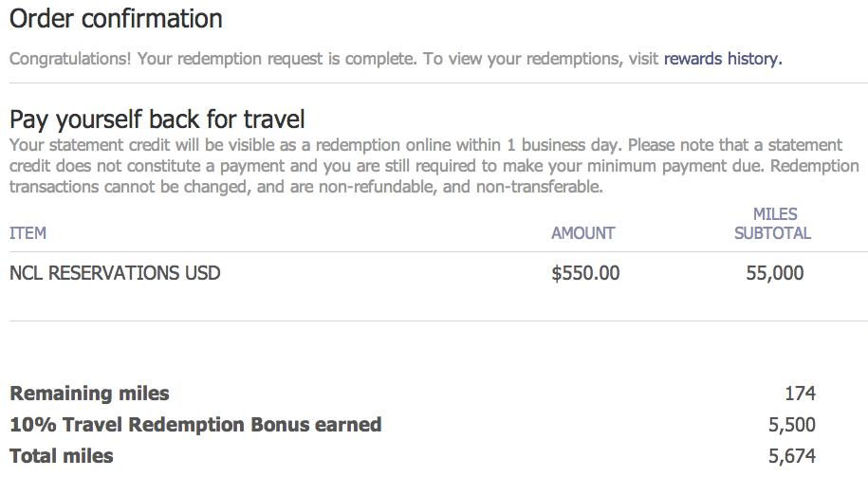868x477 pixels.
Task: Click the 5,500 bonus miles value
Action: (791, 425)
